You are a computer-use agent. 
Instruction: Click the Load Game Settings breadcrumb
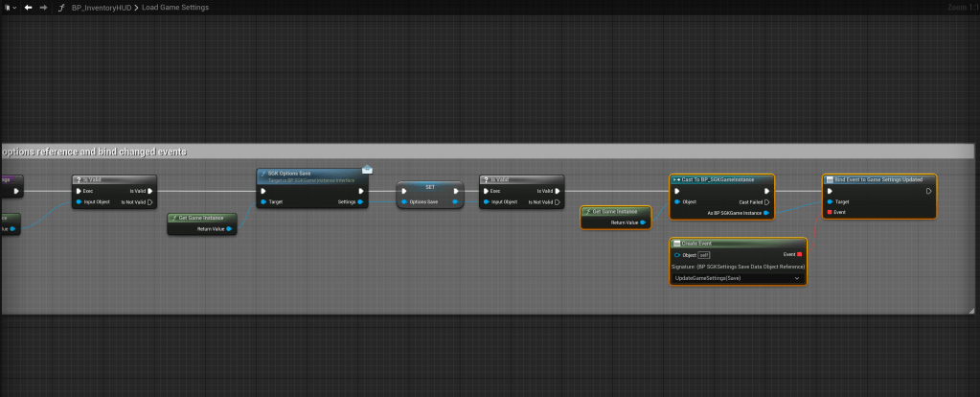175,8
